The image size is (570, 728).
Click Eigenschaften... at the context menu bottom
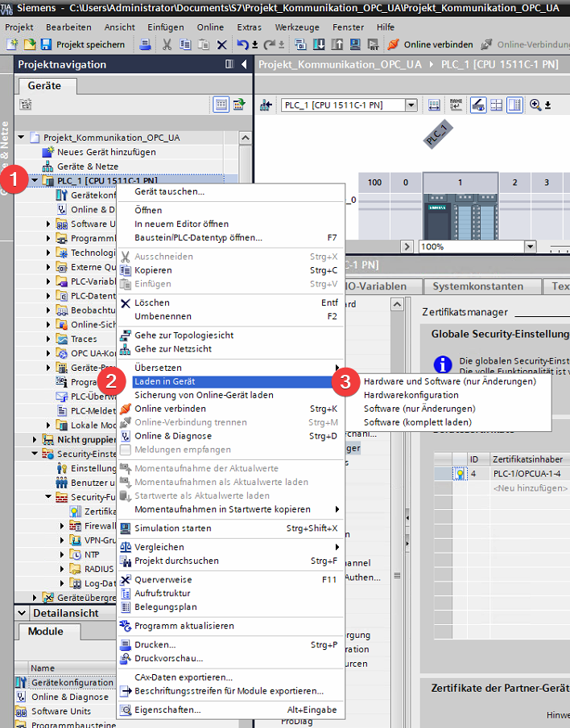tap(230, 709)
